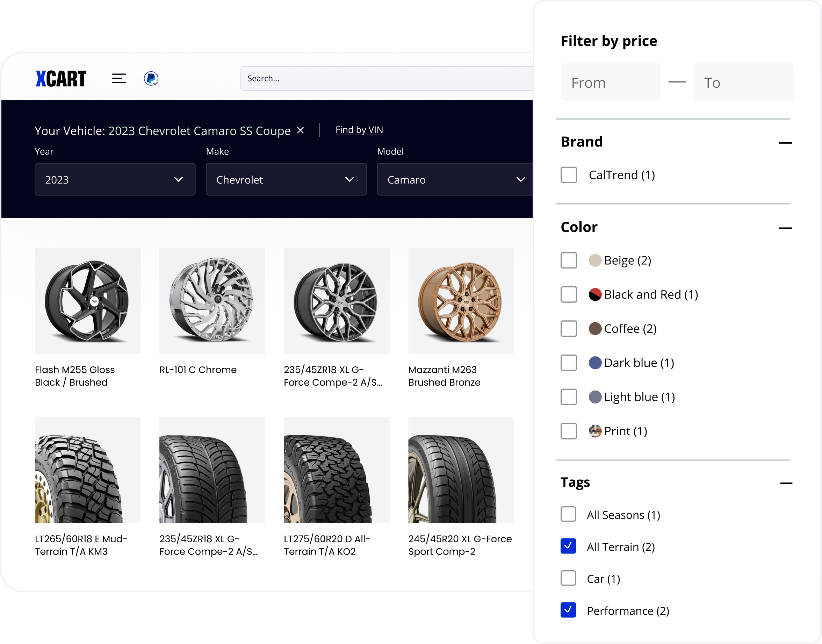
Task: Open the Year dropdown
Action: [115, 179]
